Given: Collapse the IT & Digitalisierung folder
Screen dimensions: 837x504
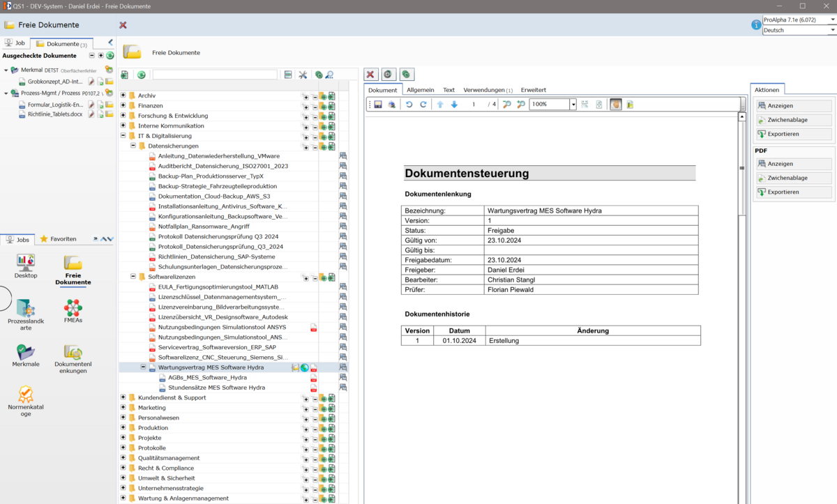Looking at the screenshot, I should pyautogui.click(x=123, y=136).
